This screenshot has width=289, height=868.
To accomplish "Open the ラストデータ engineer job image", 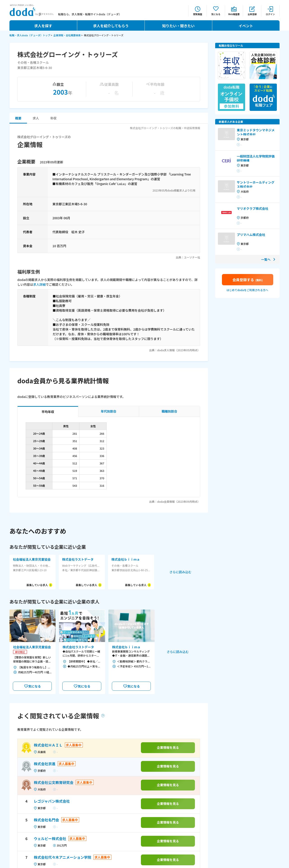I will tap(82, 626).
